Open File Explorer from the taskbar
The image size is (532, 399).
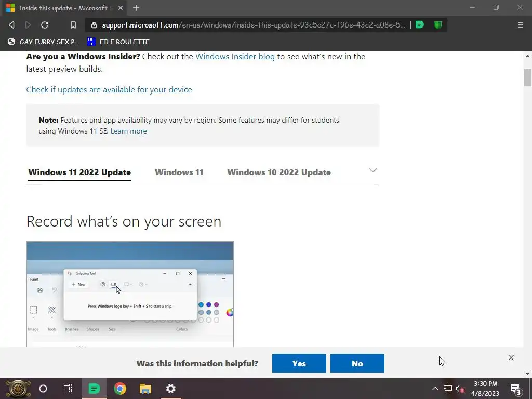coord(145,389)
